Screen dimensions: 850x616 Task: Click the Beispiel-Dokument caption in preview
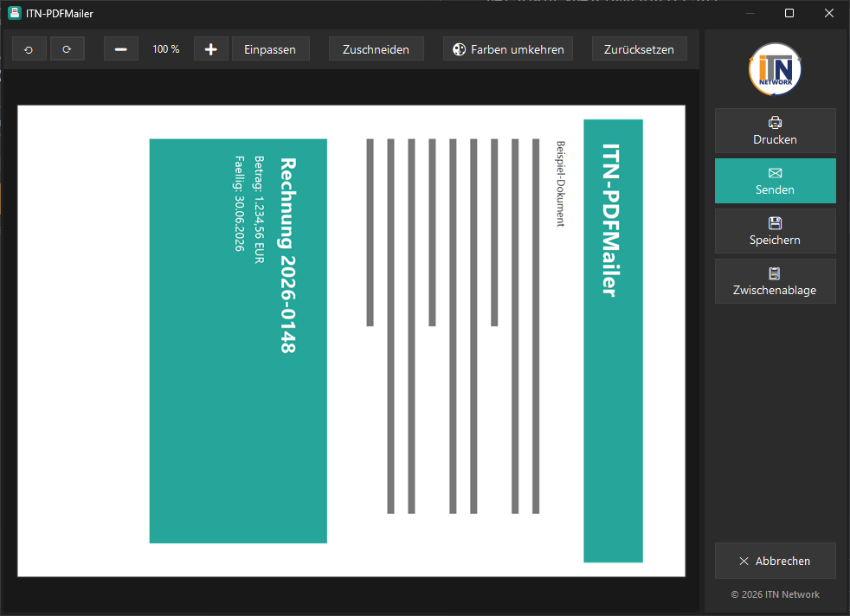(x=561, y=183)
